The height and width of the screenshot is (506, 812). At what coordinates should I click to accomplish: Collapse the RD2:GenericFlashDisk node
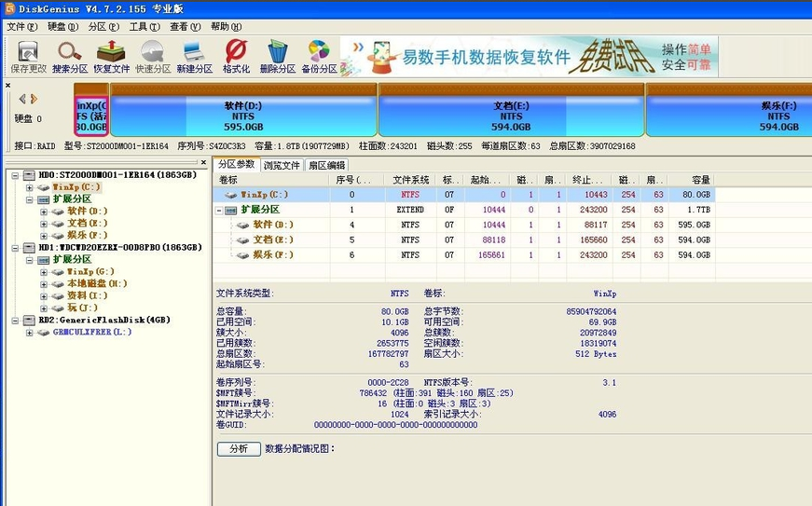15,321
